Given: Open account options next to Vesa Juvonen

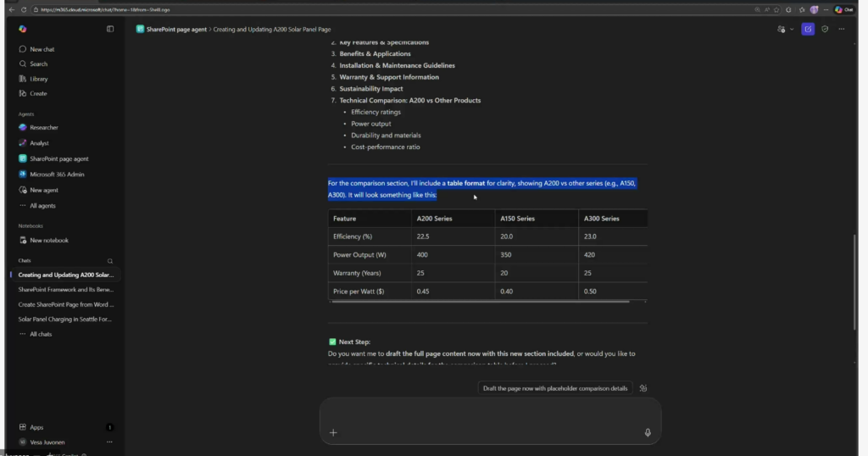Looking at the screenshot, I should (109, 442).
